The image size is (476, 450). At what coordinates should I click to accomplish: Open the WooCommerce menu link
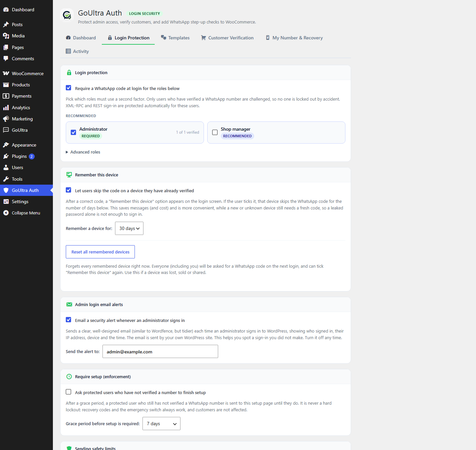coord(26,73)
